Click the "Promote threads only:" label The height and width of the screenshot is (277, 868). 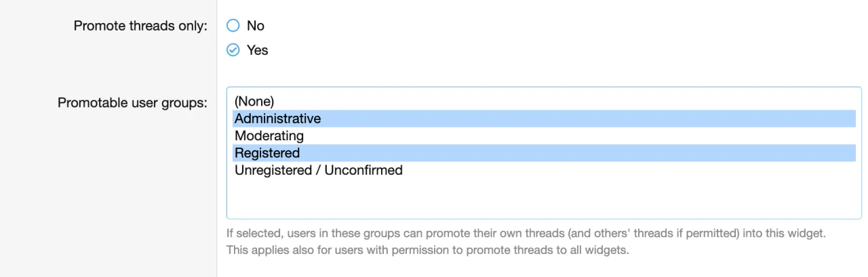tap(140, 26)
